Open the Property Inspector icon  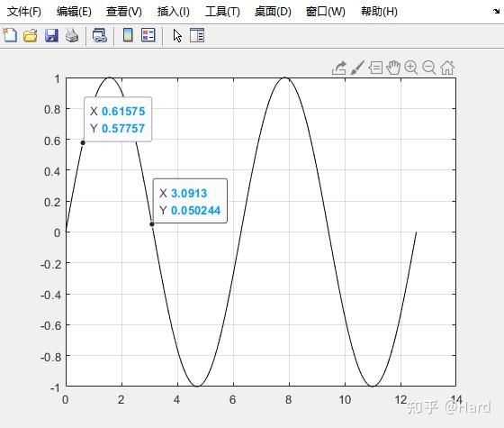(x=197, y=35)
